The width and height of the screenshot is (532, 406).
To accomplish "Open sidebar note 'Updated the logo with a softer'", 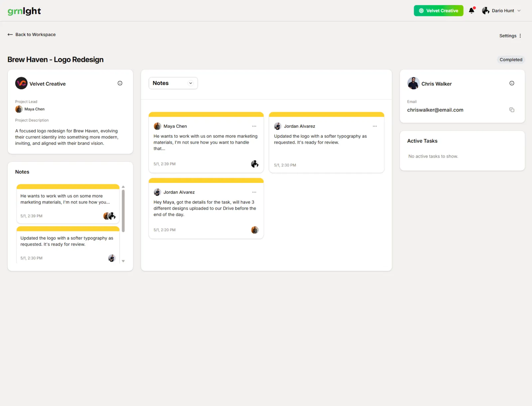I will [68, 245].
